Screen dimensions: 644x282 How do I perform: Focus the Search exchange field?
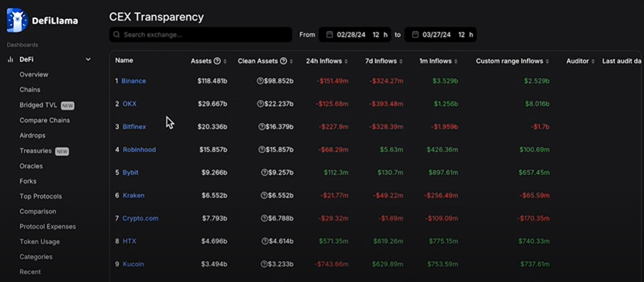tap(200, 35)
